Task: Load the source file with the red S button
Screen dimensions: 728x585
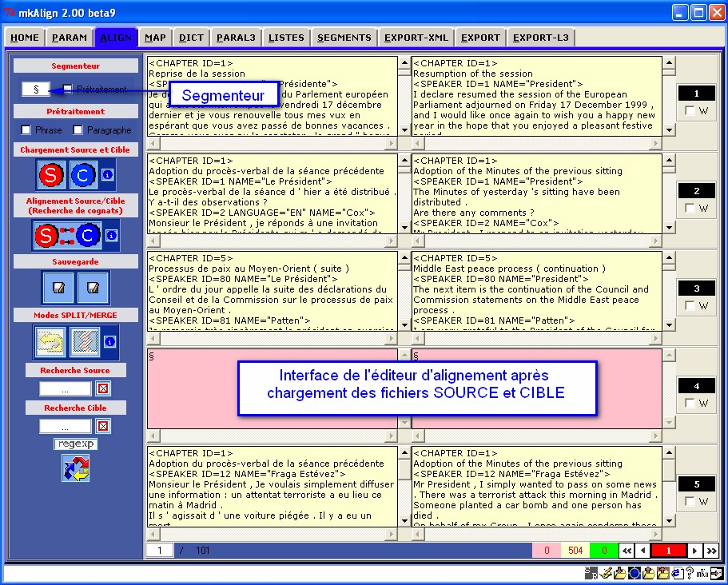Action: pos(51,175)
